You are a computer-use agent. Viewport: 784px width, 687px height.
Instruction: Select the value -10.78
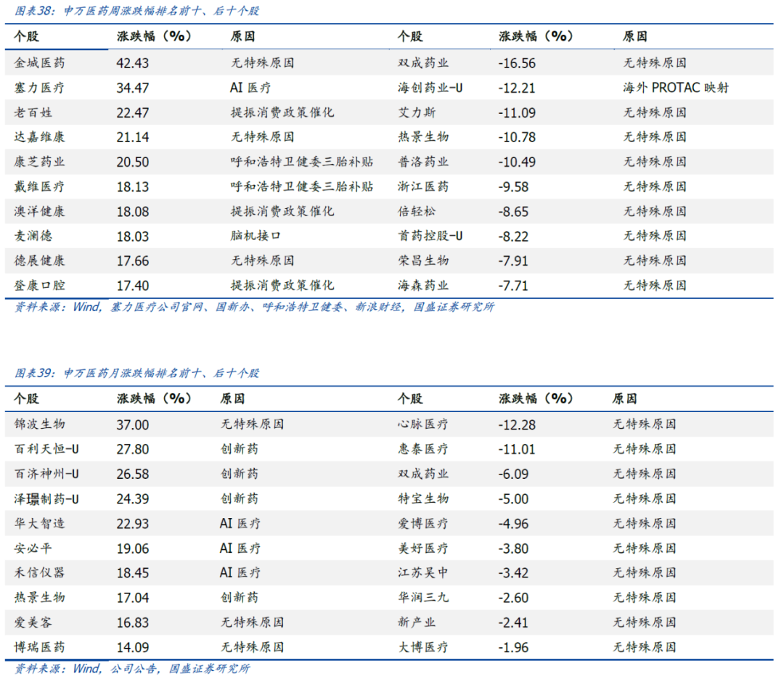(x=517, y=137)
